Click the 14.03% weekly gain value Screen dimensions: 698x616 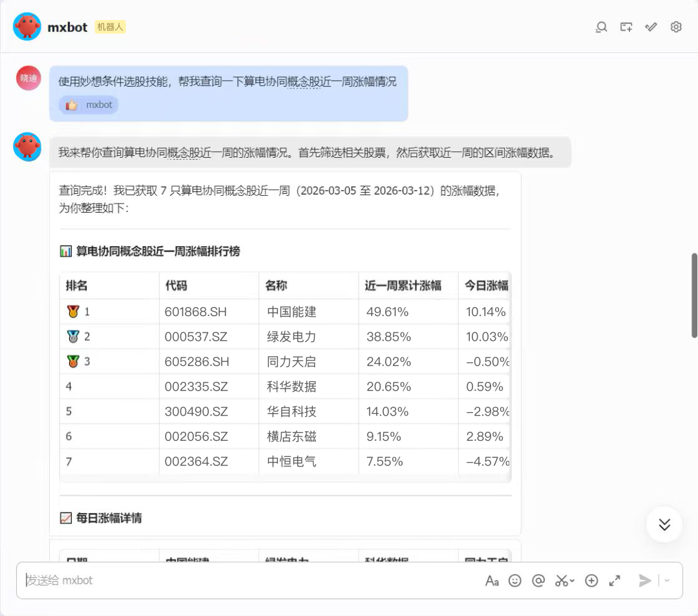(387, 411)
